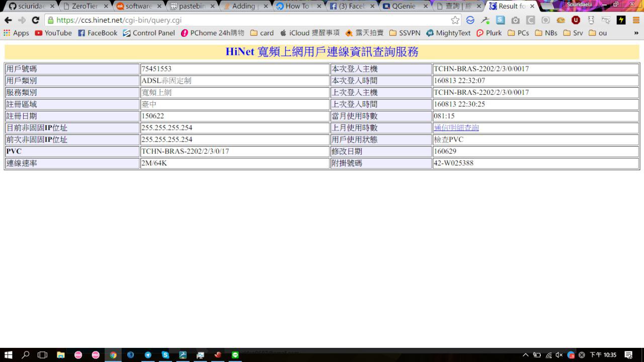
Task: Click the camera screenshot extension icon
Action: (x=515, y=20)
